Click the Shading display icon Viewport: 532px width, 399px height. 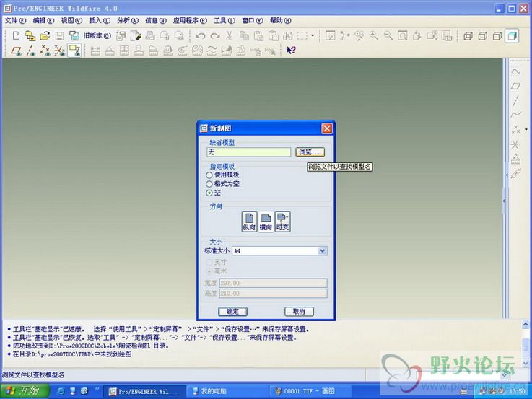[x=512, y=35]
